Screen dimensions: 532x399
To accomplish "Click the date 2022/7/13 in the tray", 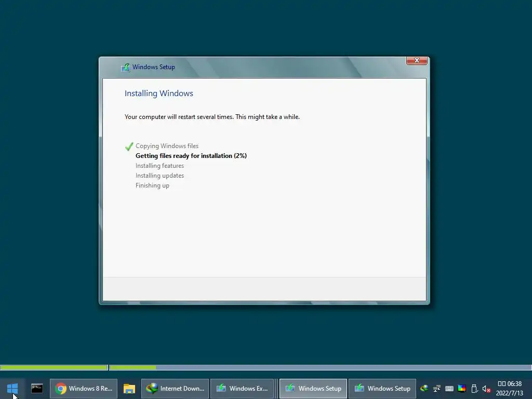I will pyautogui.click(x=510, y=393).
